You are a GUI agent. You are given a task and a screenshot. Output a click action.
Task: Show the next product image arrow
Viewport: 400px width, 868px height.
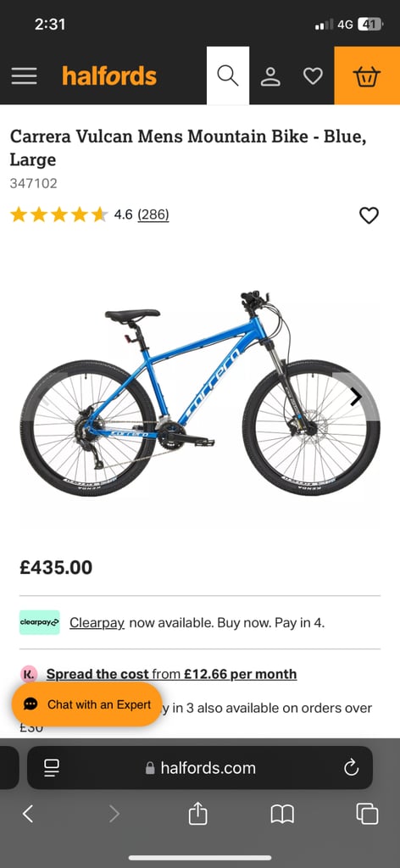pos(356,397)
